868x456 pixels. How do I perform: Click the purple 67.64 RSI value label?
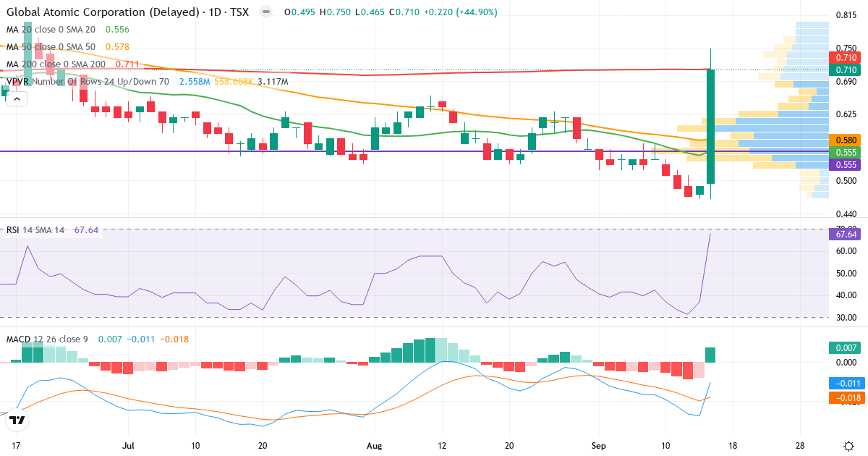click(x=843, y=234)
